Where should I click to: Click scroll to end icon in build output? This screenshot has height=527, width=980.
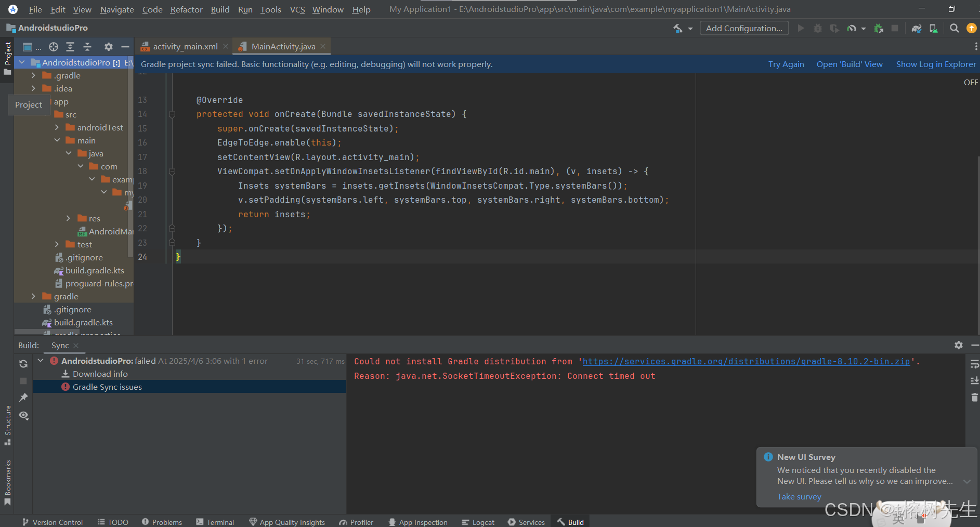[x=974, y=381]
